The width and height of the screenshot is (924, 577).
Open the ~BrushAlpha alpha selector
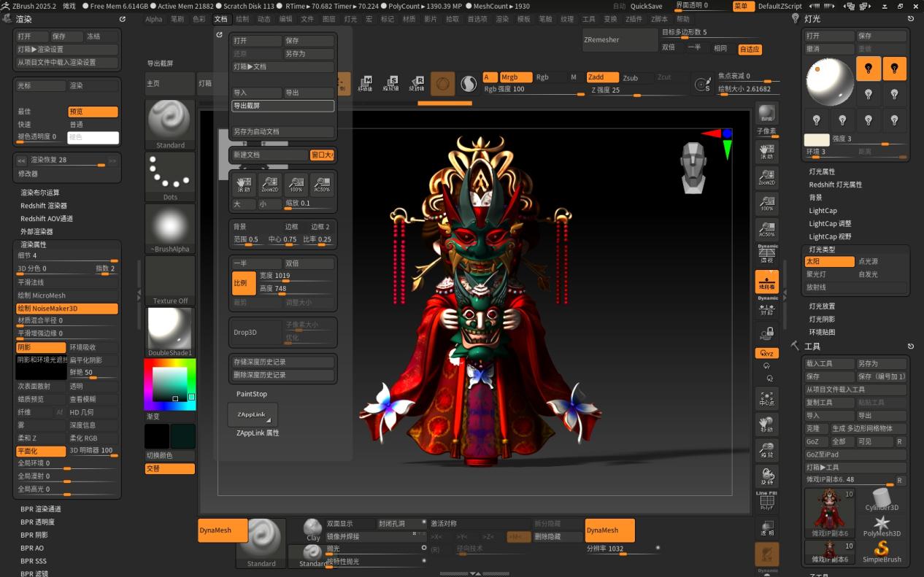pyautogui.click(x=170, y=228)
